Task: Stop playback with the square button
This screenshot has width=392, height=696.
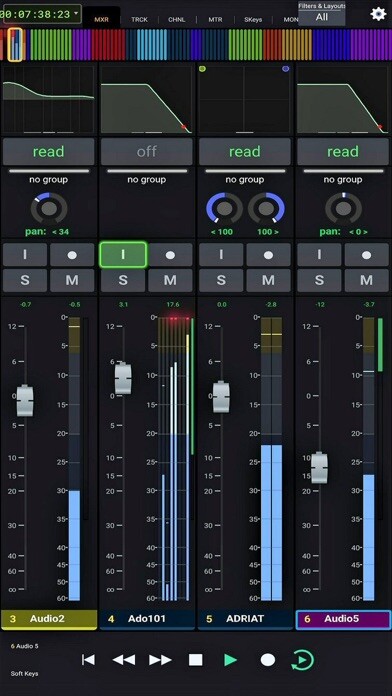Action: point(196,660)
